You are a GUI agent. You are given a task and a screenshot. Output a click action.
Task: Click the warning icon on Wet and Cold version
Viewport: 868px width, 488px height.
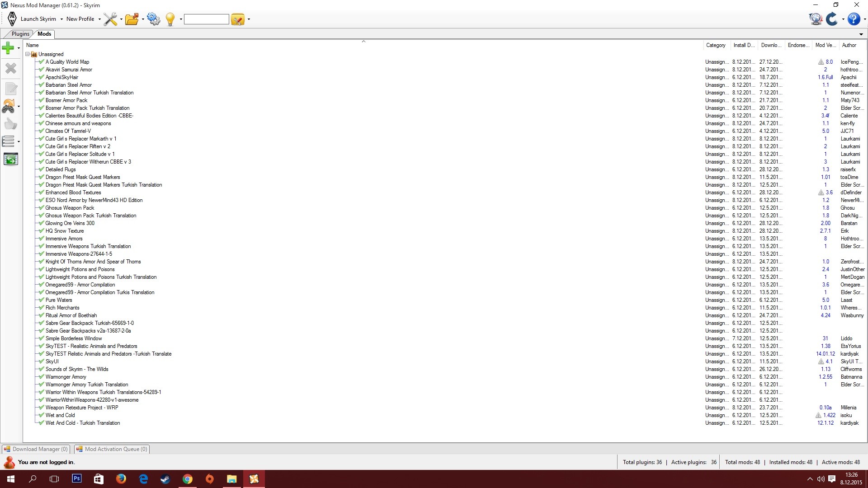(x=818, y=415)
